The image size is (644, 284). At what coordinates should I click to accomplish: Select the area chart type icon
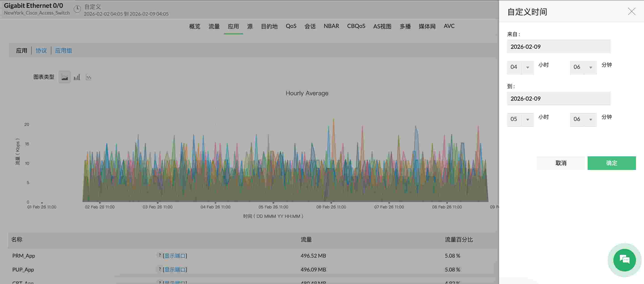pyautogui.click(x=64, y=77)
